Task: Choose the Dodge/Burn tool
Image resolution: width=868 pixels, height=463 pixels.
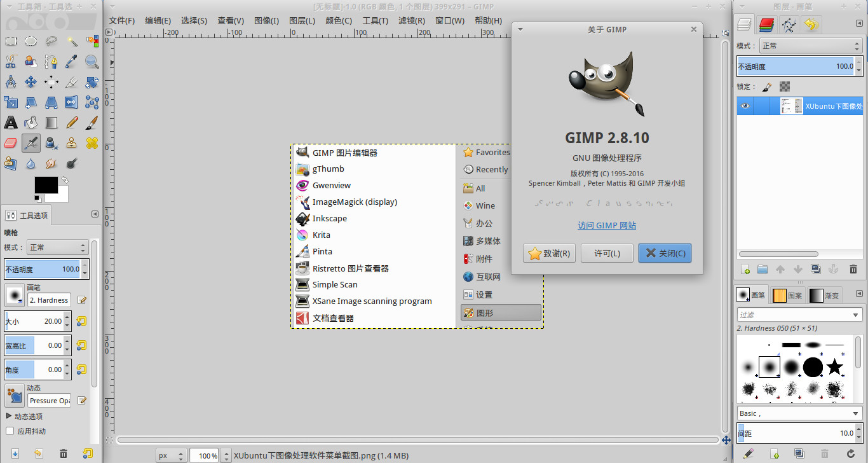Action: 72,163
